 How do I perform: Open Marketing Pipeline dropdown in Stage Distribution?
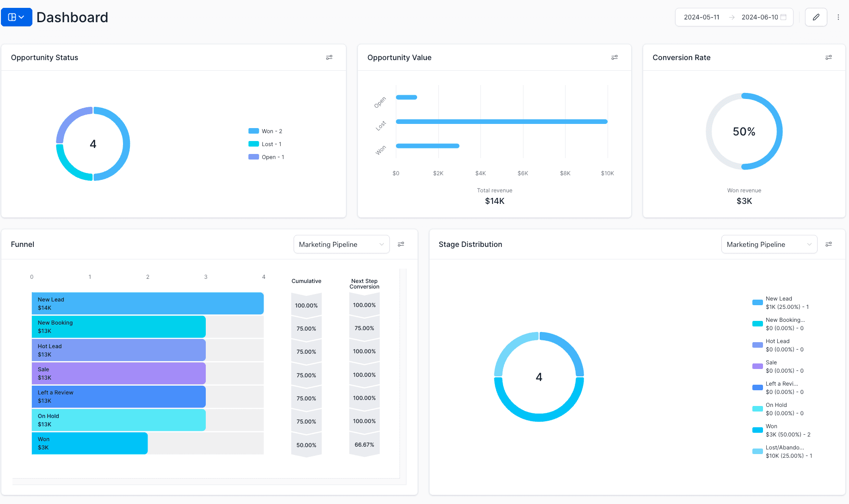click(x=769, y=244)
